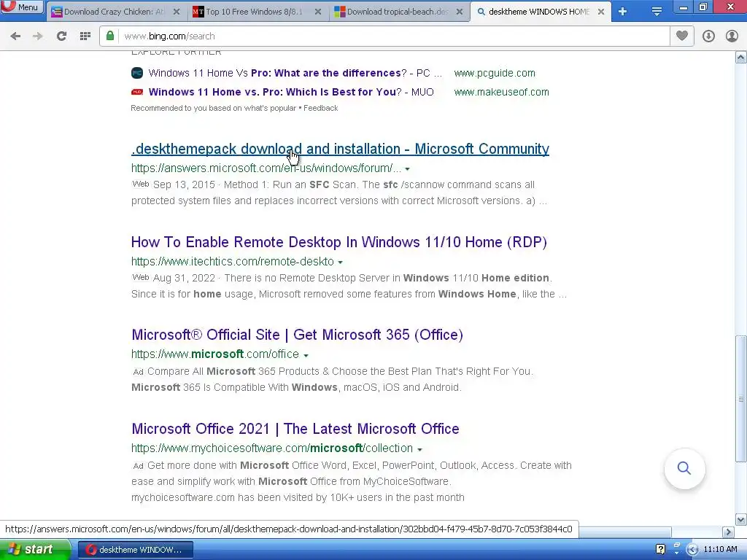Go forward to the next page
Viewport: 747px width, 560px height.
pos(38,36)
